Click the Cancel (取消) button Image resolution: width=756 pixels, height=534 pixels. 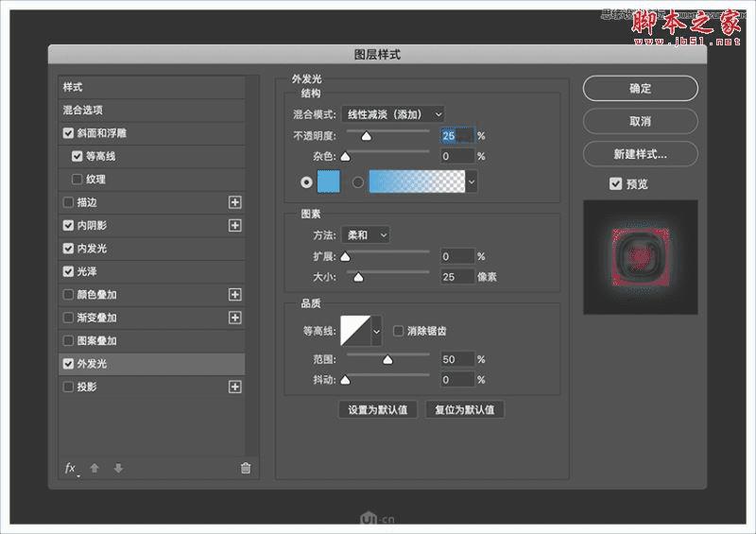pos(641,121)
